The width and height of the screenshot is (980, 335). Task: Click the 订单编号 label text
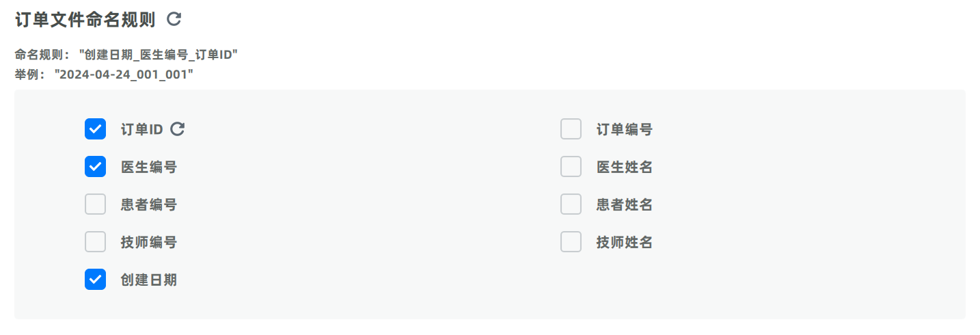625,129
